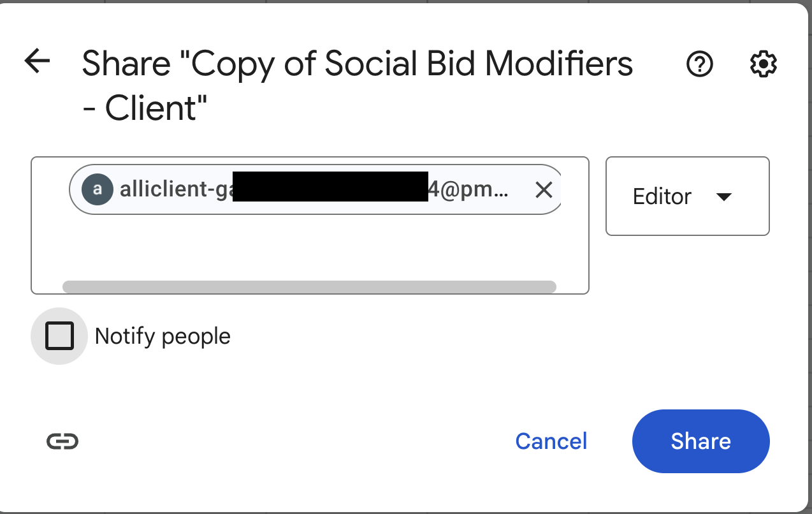The height and width of the screenshot is (514, 812).
Task: Remove the alliclient recipient with the X
Action: coord(543,189)
